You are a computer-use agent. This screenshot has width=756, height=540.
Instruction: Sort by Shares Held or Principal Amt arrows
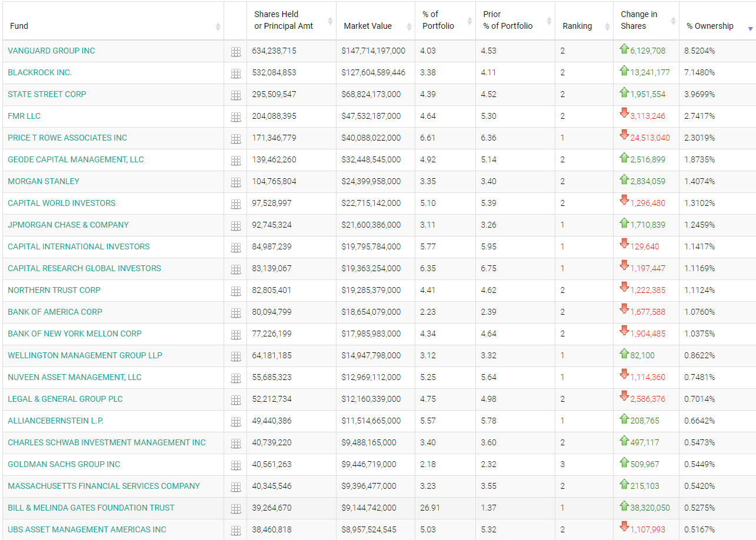(x=331, y=21)
